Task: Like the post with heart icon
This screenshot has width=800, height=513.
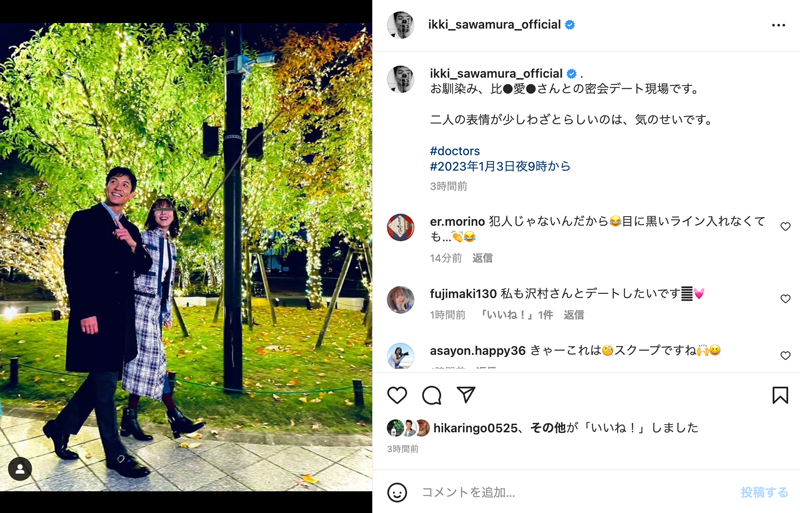Action: (397, 395)
